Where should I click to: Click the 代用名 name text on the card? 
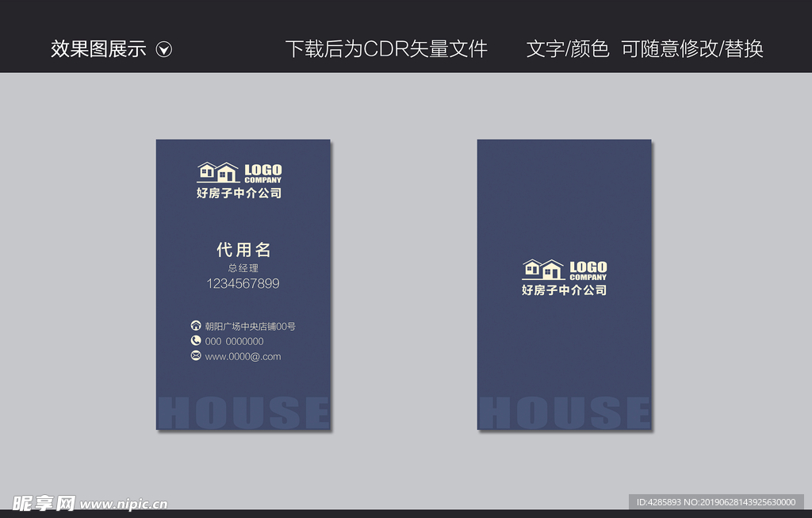(244, 249)
